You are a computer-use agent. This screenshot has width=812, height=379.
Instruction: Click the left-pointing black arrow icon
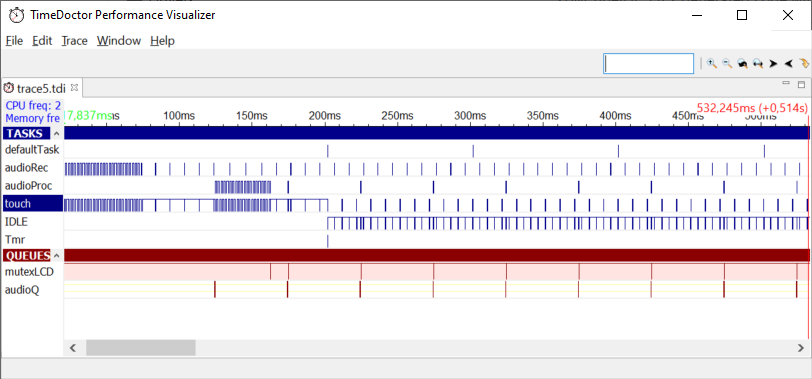(x=788, y=63)
